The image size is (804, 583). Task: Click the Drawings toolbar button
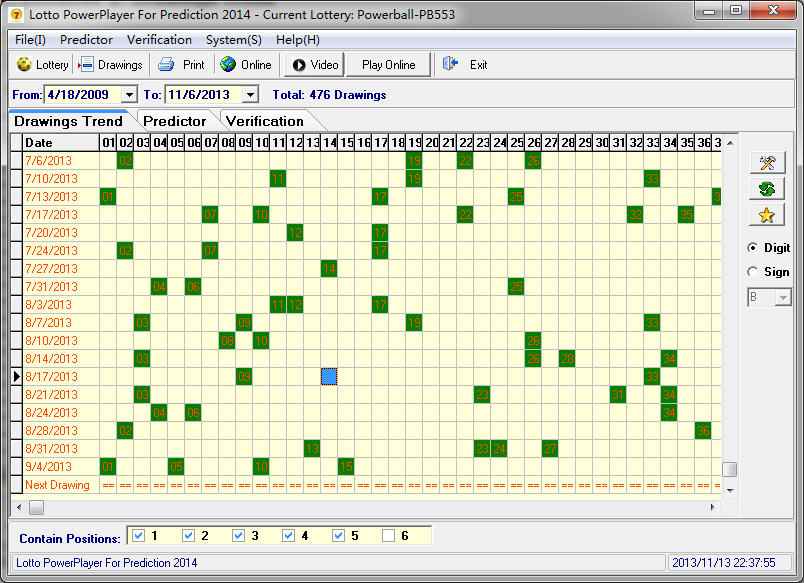pos(110,65)
